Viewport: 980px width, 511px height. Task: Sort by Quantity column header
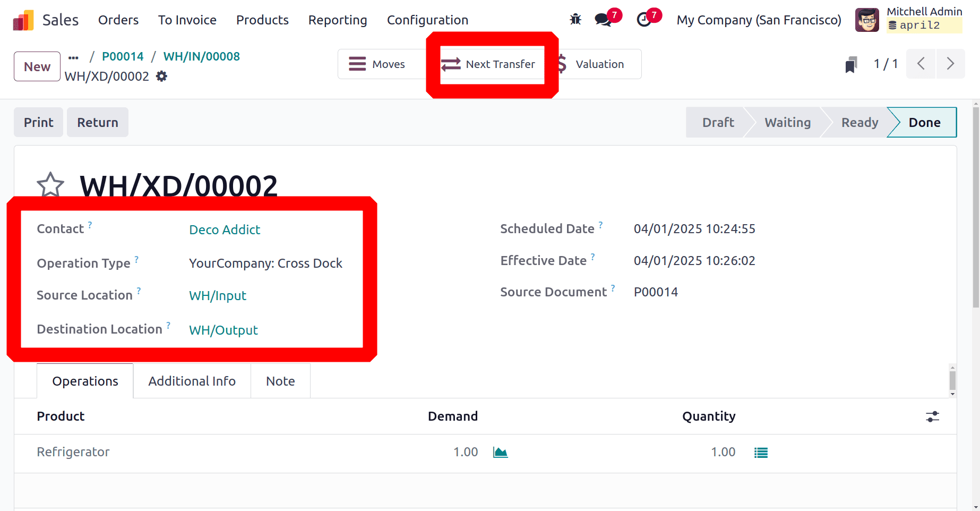(709, 416)
